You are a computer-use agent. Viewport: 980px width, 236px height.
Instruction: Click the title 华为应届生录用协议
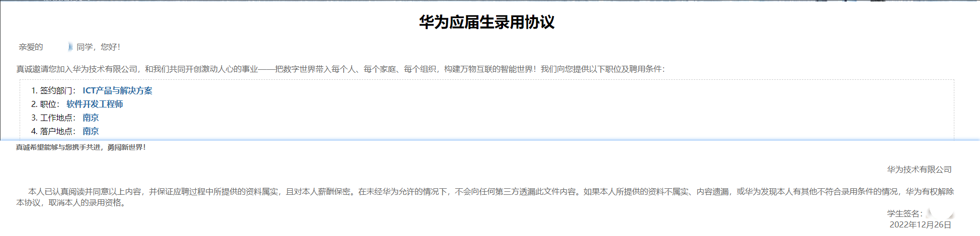click(486, 22)
